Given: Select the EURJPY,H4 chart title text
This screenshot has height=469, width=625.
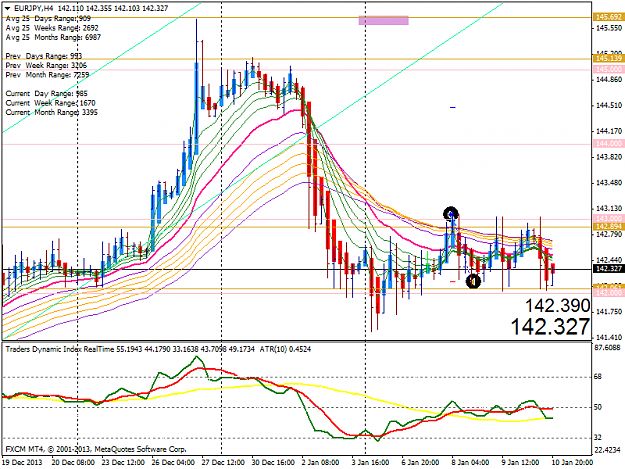Looking at the screenshot, I should click(34, 8).
